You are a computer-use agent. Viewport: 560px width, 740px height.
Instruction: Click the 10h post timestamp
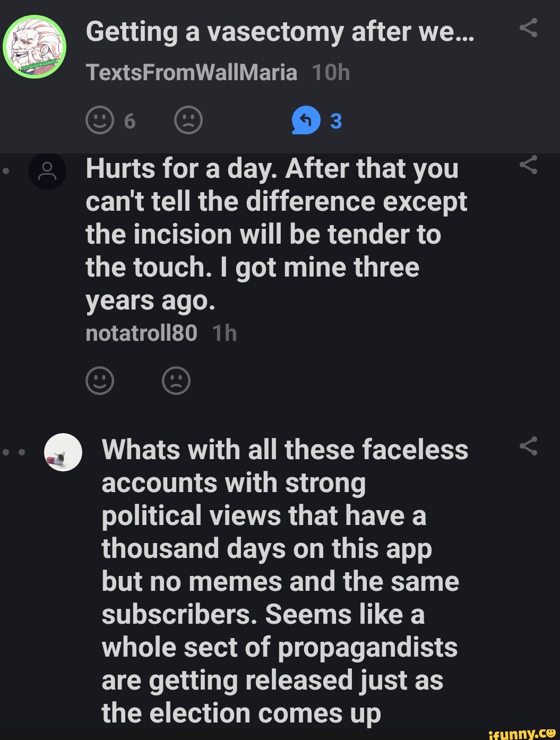[x=331, y=72]
